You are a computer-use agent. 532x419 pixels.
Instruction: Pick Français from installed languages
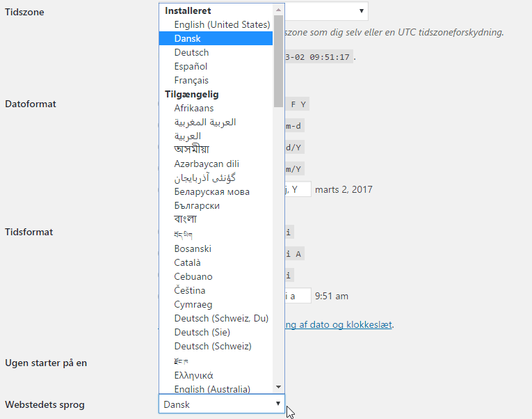(x=191, y=80)
